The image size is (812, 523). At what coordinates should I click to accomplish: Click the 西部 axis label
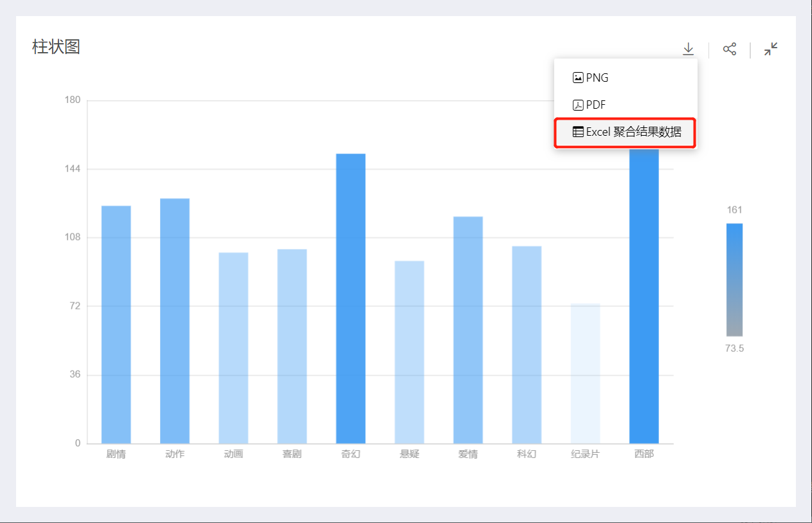644,454
